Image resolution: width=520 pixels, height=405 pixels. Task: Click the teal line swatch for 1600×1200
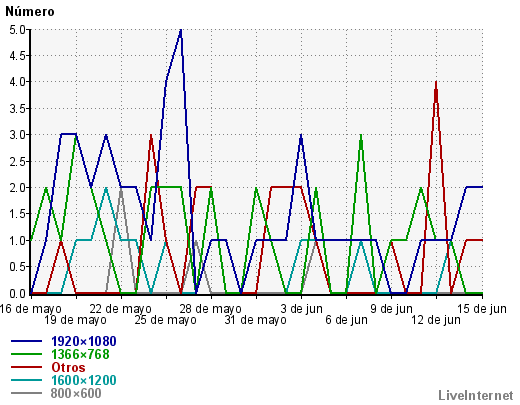[27, 380]
